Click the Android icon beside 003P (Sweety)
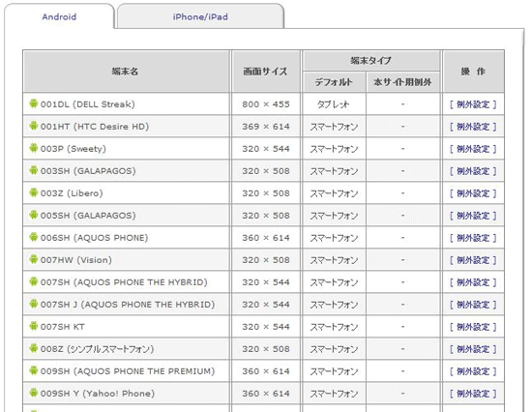Viewport: 532px width, 412px height. click(x=33, y=148)
